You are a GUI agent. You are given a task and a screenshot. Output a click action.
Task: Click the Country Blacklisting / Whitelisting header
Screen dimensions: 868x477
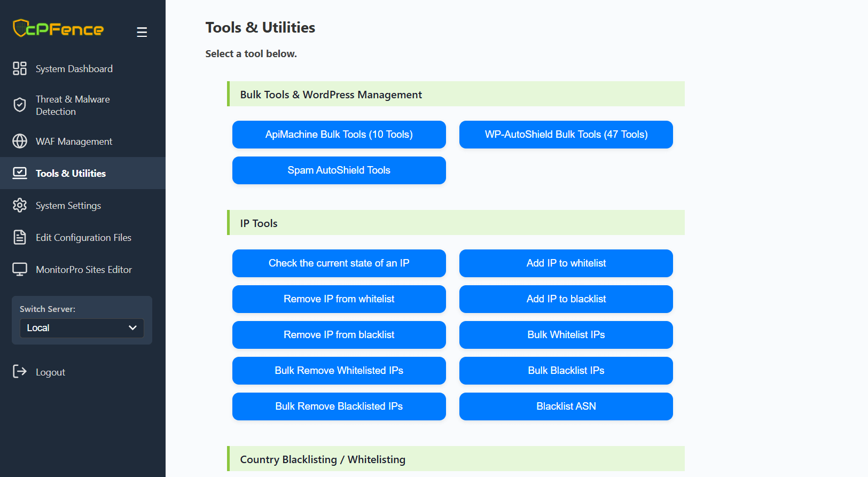(456, 459)
